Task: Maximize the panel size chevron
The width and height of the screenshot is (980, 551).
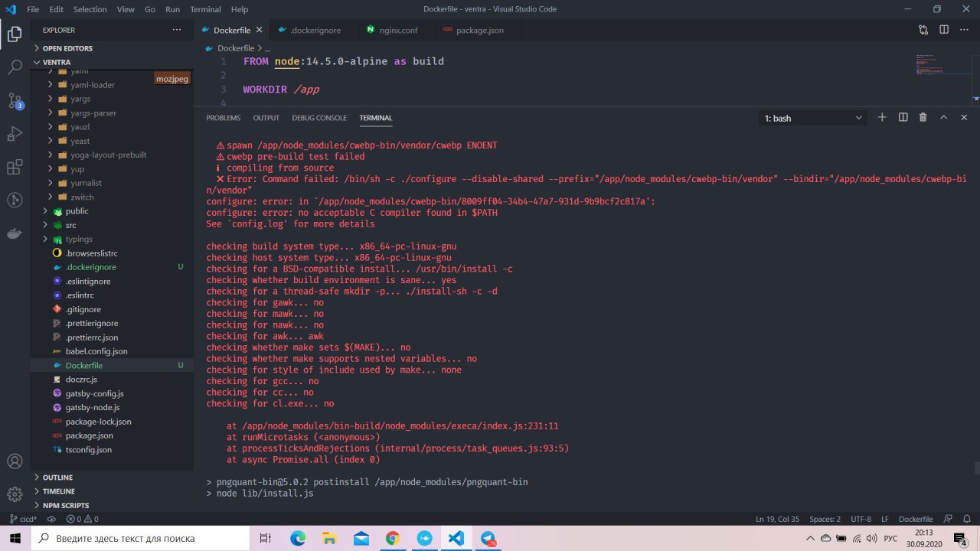Action: 943,117
